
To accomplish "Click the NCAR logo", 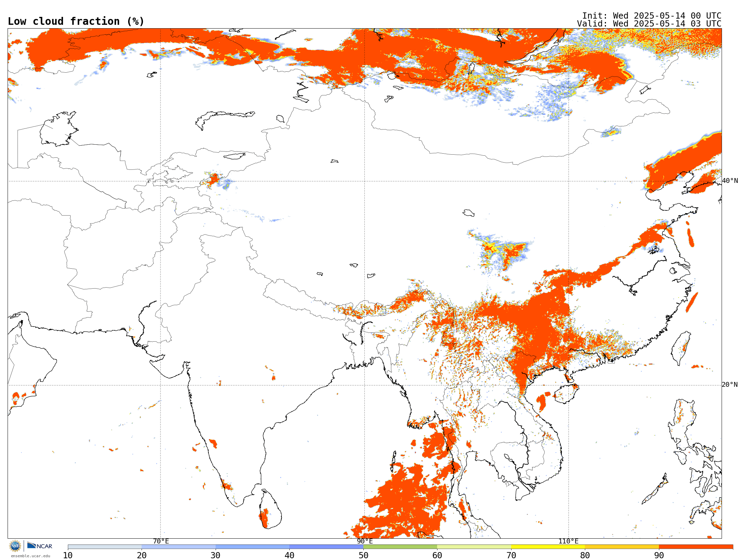I will (x=40, y=546).
